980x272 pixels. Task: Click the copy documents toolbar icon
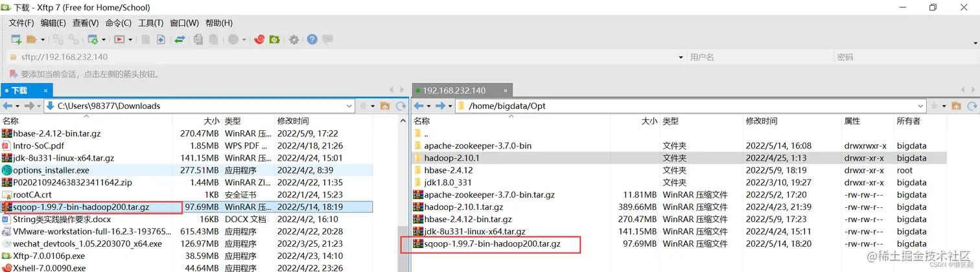coord(198,40)
